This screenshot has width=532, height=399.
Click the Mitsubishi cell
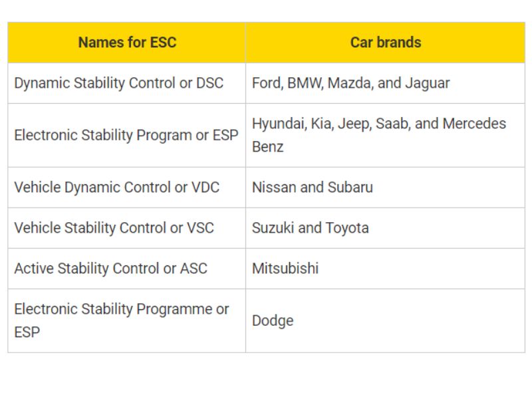pyautogui.click(x=285, y=269)
